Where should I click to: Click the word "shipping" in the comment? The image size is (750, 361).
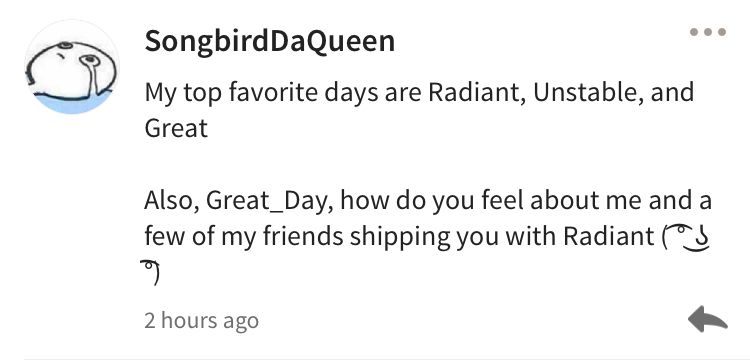(x=400, y=237)
